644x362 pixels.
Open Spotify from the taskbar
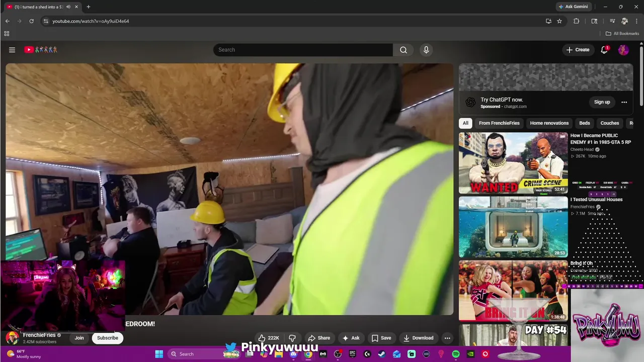[x=455, y=354]
